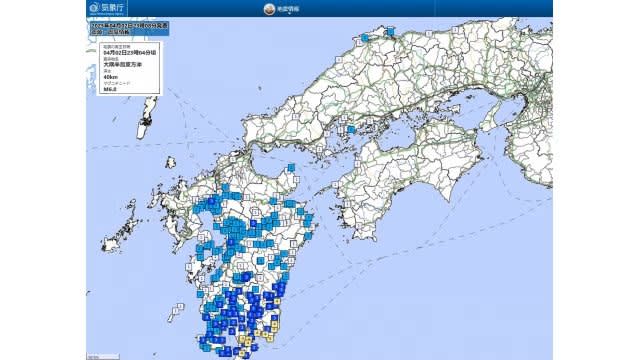Expand the 地震情報 dropdown menu label
Viewport: 640px width, 360px height.
(x=288, y=9)
